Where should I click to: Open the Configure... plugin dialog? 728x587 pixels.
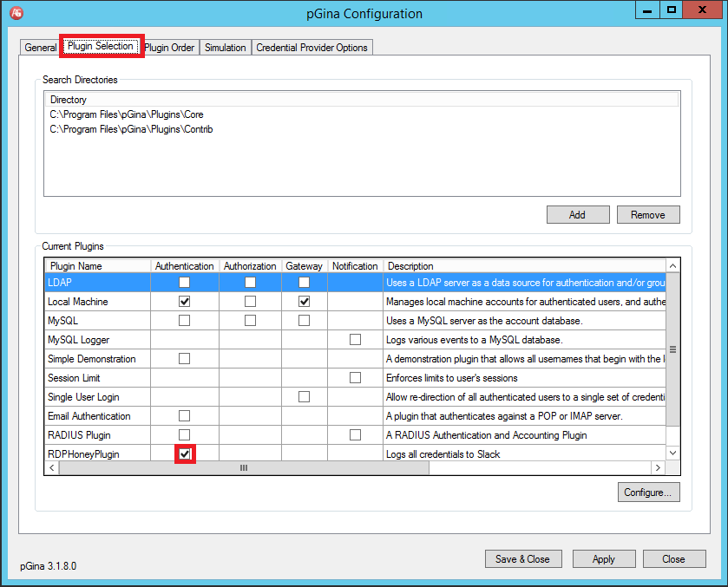tap(647, 492)
